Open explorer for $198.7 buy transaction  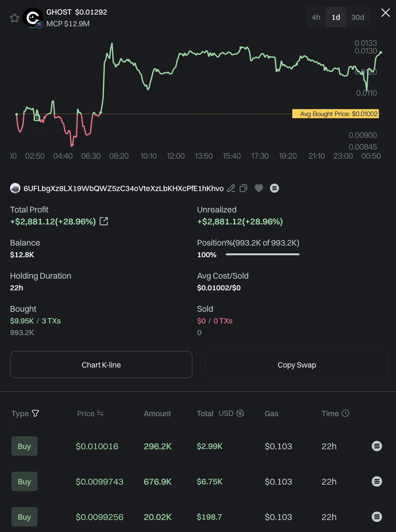pos(377,517)
